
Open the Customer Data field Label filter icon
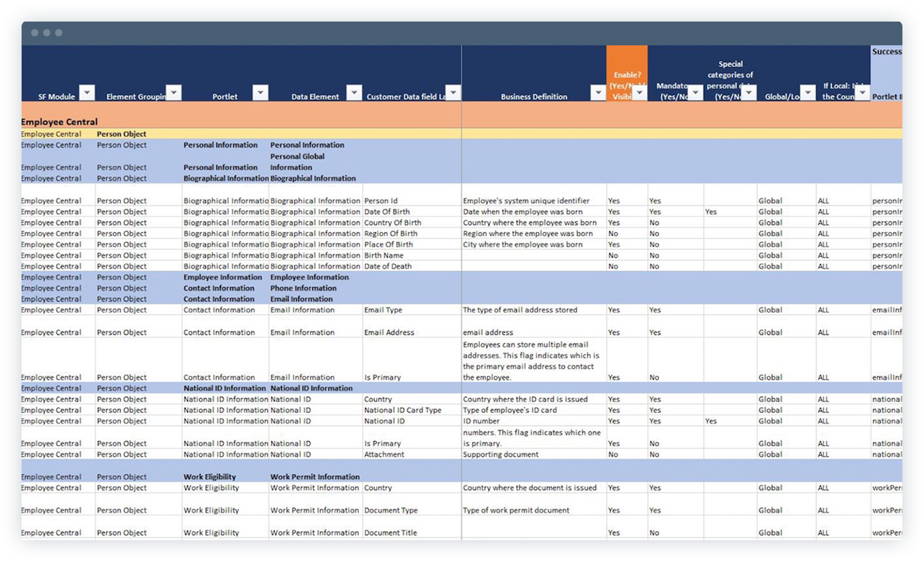pyautogui.click(x=453, y=93)
